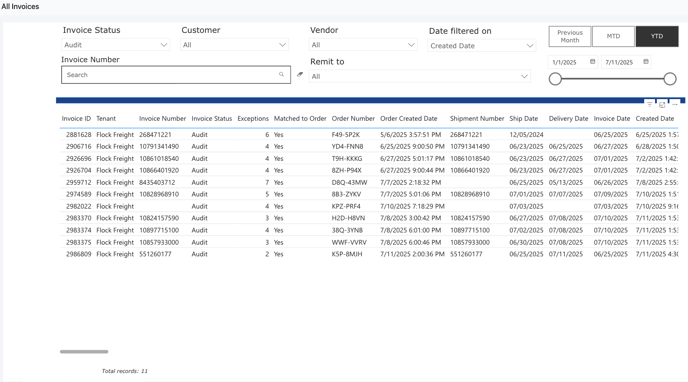688x382 pixels.
Task: Click the focus mode icon
Action: [662, 104]
